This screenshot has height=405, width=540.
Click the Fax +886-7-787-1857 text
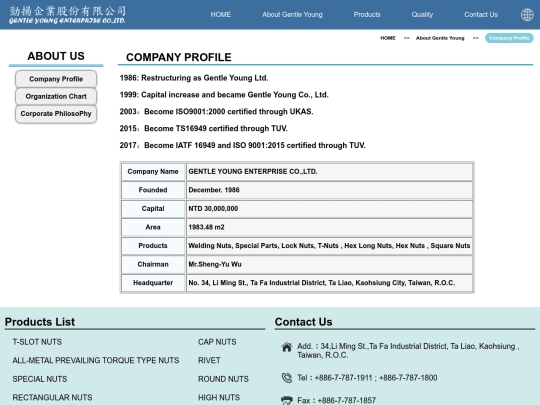click(336, 401)
